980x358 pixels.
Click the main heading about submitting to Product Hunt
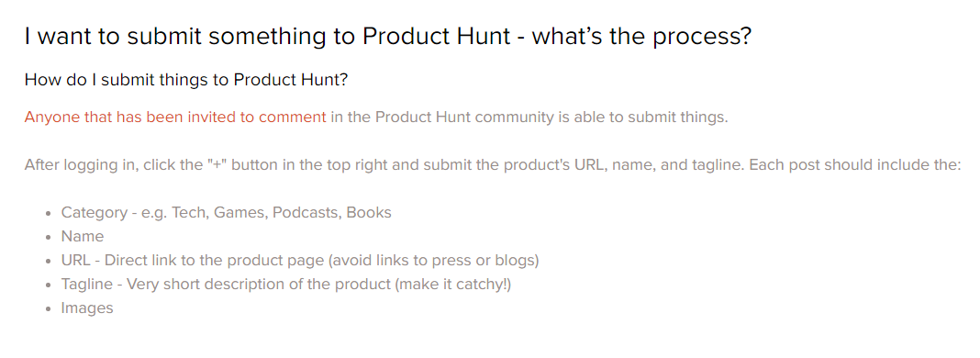point(387,37)
